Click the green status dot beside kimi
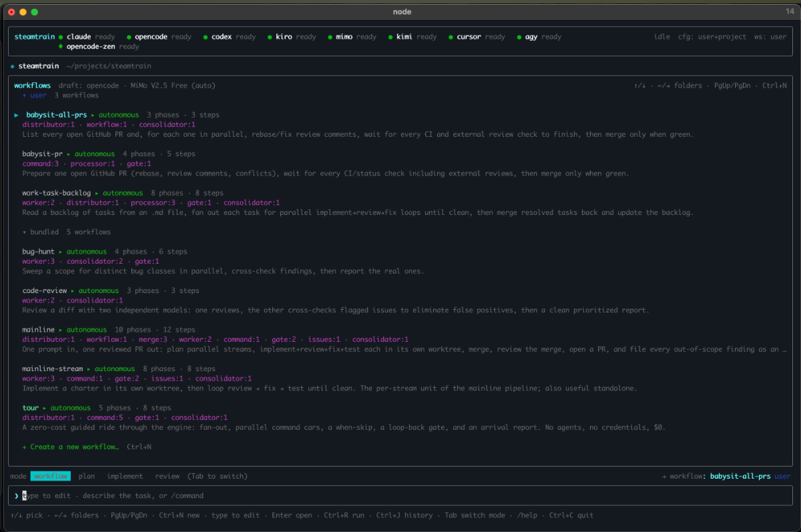Viewport: 801px width, 532px height. tap(390, 37)
